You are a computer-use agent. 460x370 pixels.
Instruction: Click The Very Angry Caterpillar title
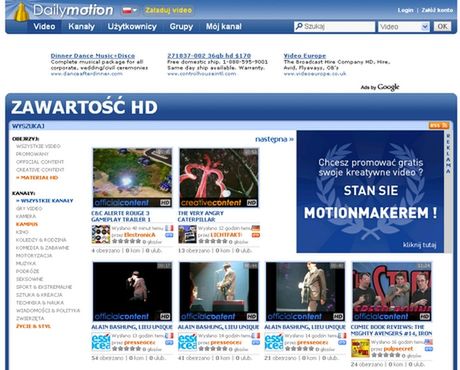201,216
